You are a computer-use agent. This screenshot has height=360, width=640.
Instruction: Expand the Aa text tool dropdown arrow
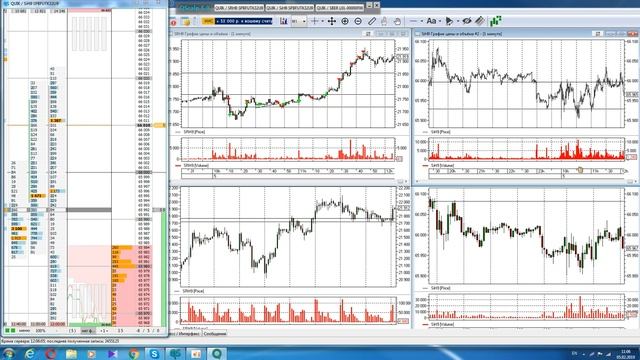(x=440, y=21)
